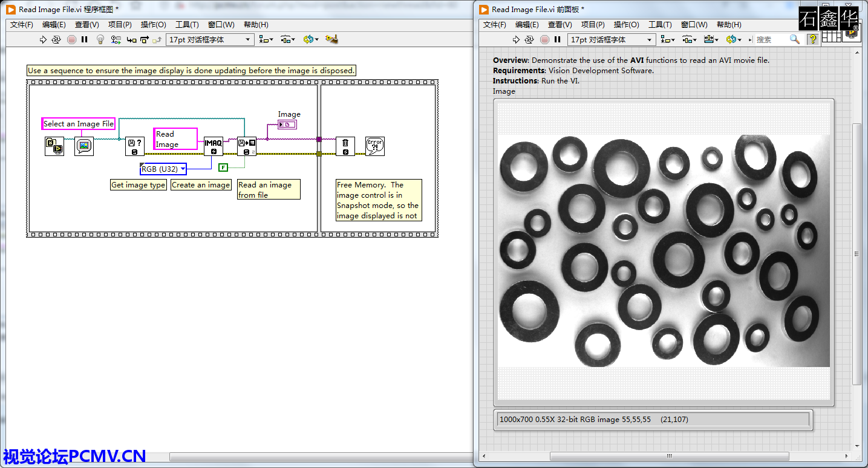
Task: Click Clean Up Diagram broom icon
Action: pos(331,39)
